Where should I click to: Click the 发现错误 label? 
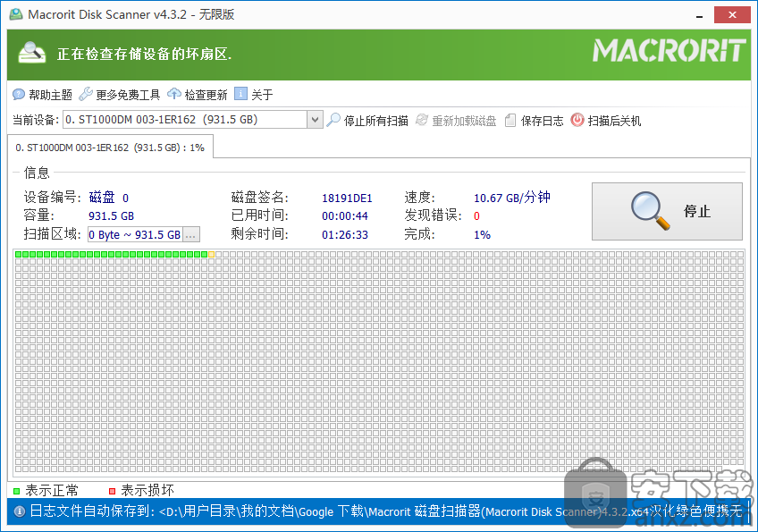click(434, 215)
